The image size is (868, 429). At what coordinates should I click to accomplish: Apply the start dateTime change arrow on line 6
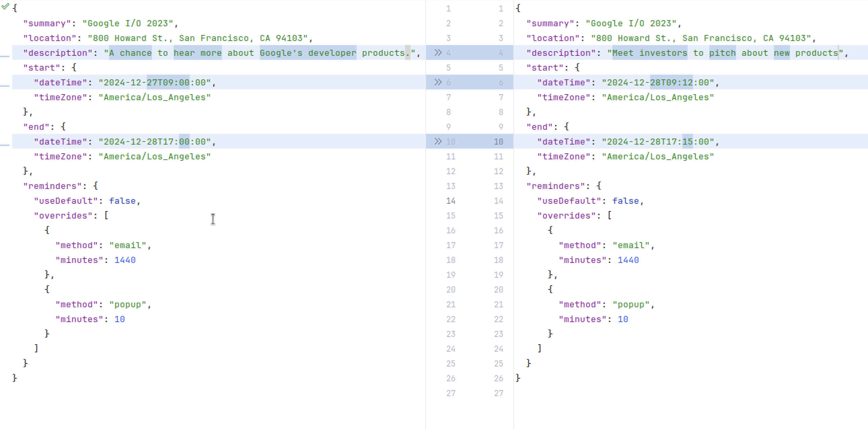[x=438, y=82]
